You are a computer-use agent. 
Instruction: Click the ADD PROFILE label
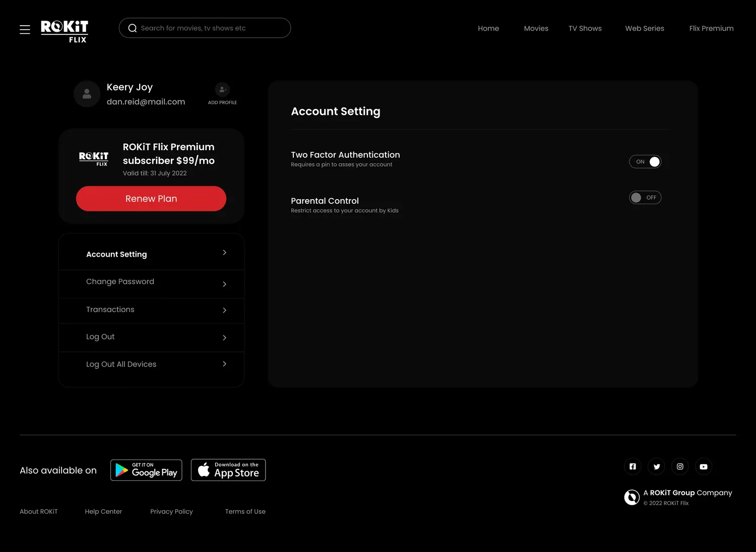pyautogui.click(x=222, y=103)
